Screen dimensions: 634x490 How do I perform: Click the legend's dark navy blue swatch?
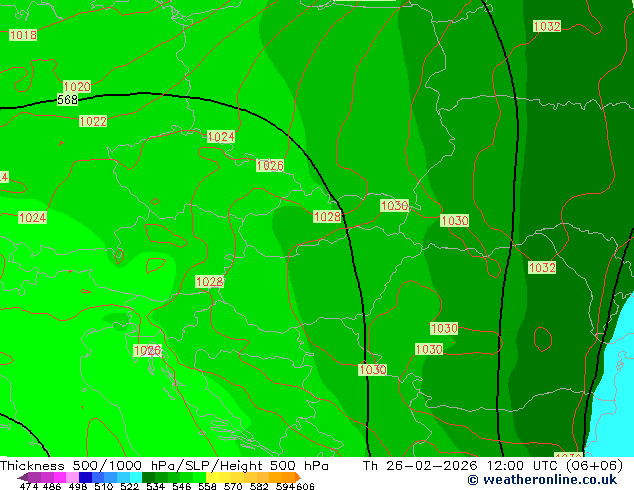pos(85,477)
